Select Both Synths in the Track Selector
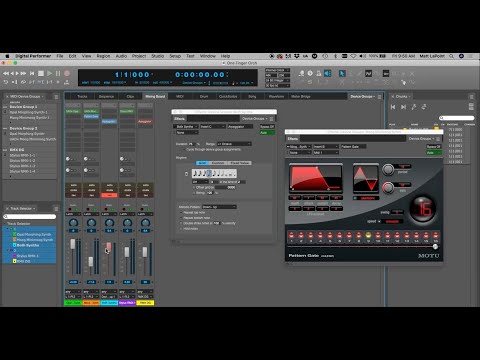 (28, 245)
